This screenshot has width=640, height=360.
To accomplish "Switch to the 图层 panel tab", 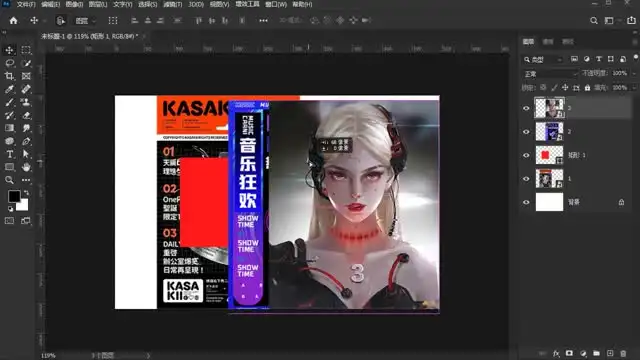I will click(528, 42).
